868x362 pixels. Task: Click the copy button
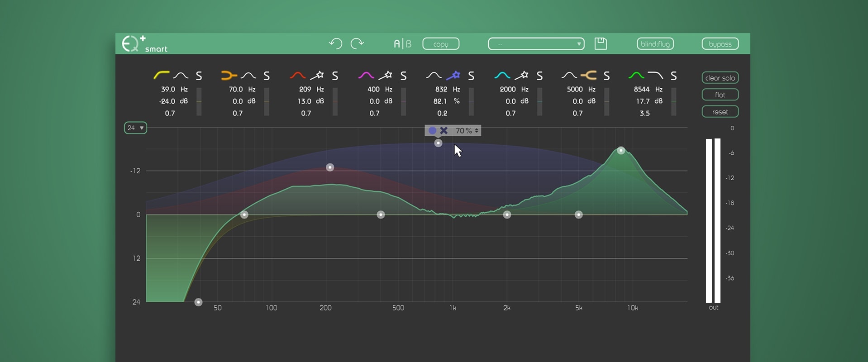click(x=441, y=44)
